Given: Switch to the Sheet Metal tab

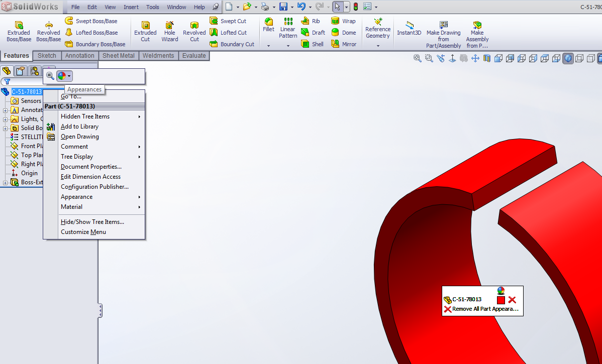Looking at the screenshot, I should (119, 56).
